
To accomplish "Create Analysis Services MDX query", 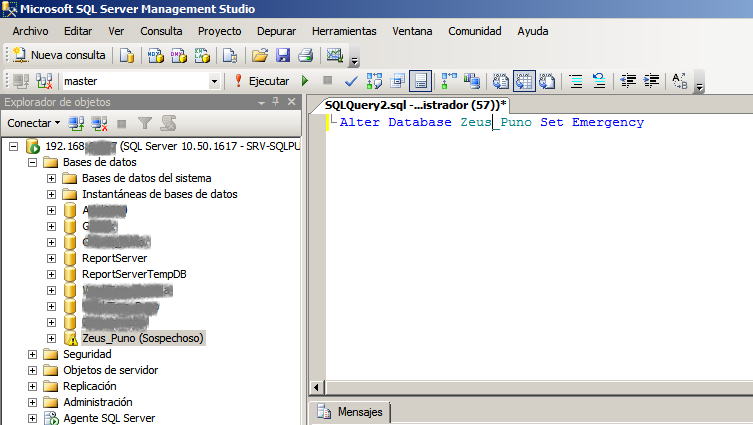I will point(155,55).
